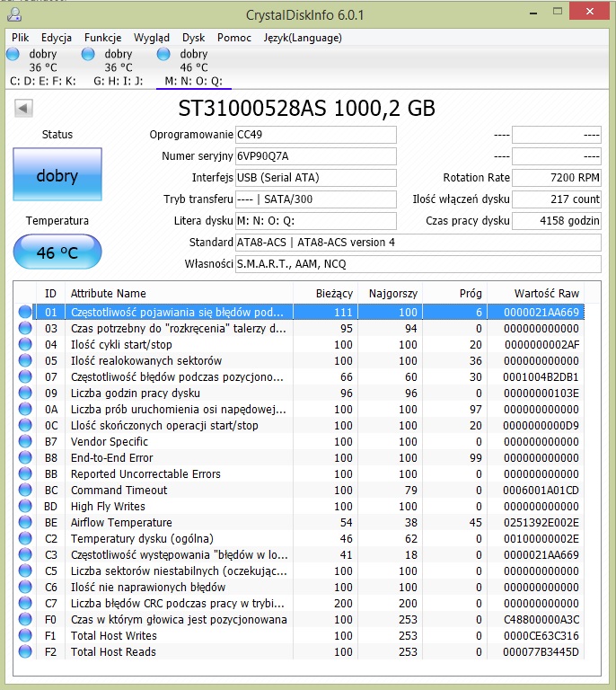Select the 'Ilość realokowanych sektorów' row name
Image resolution: width=616 pixels, height=690 pixels.
tap(146, 361)
